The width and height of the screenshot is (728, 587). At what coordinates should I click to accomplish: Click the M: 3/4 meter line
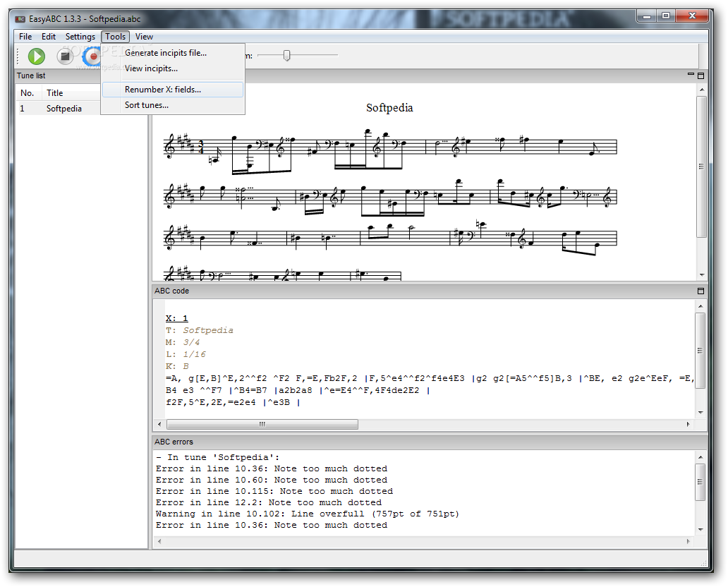point(183,342)
